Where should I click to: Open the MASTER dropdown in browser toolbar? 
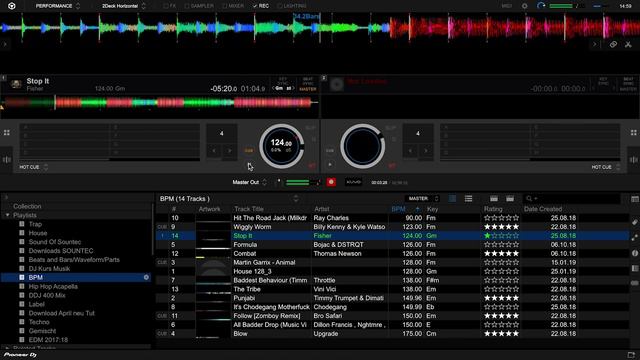(423, 199)
